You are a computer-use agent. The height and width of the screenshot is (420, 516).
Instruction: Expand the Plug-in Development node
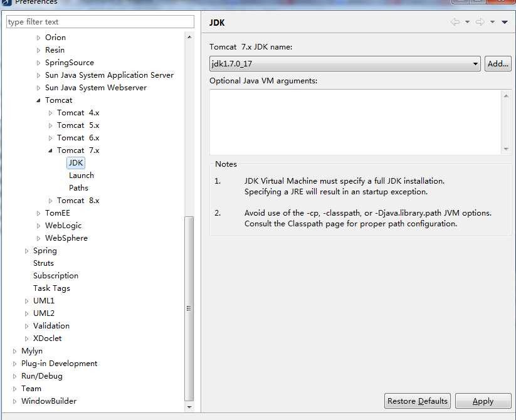(x=15, y=364)
